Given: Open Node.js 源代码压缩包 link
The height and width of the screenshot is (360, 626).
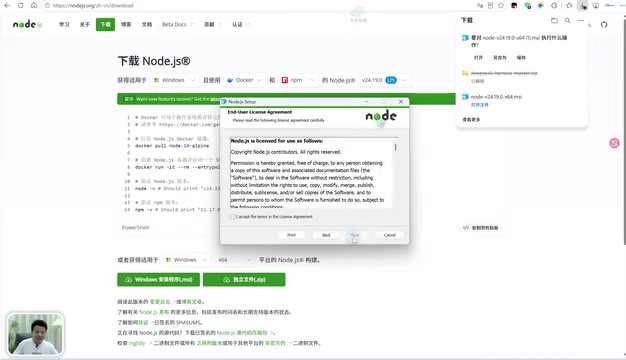Looking at the screenshot, I should pos(242,332).
